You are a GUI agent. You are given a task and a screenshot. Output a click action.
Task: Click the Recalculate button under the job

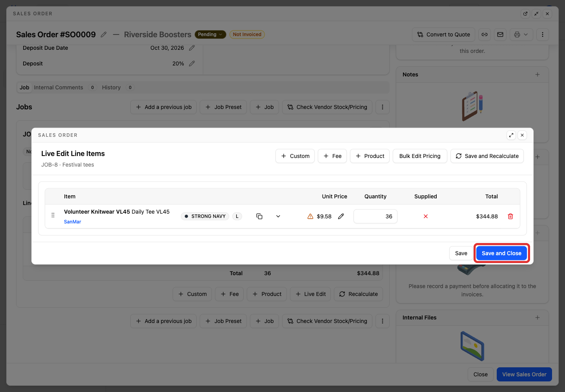coord(359,294)
